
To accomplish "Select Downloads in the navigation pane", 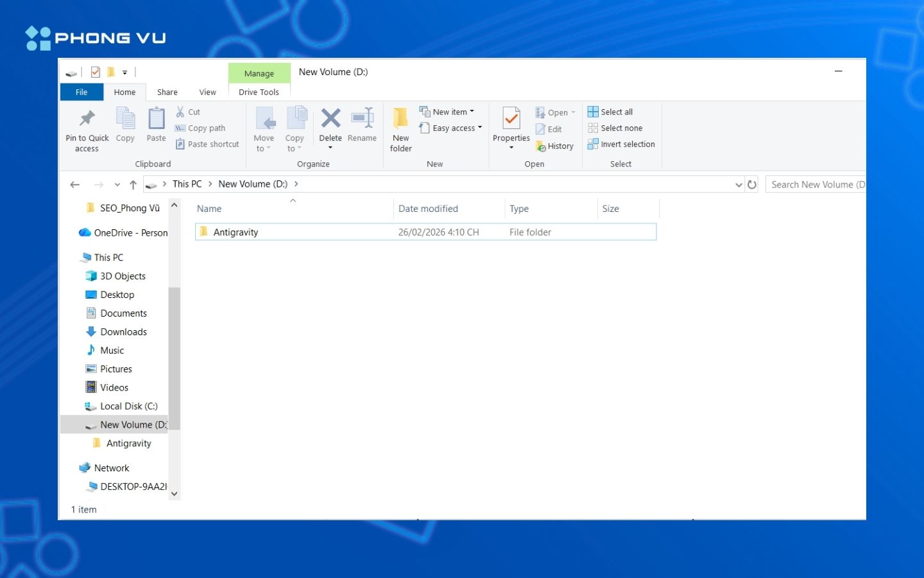I will click(123, 332).
